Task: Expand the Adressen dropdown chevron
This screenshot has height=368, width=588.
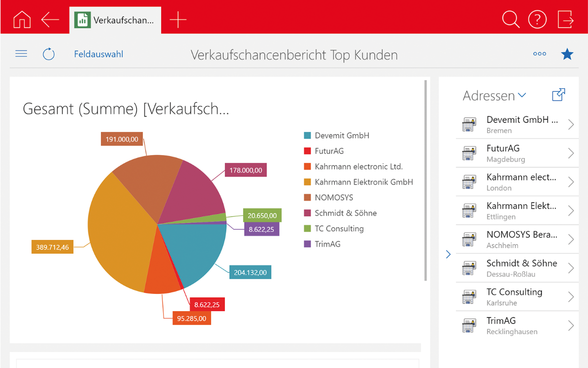Action: point(522,95)
